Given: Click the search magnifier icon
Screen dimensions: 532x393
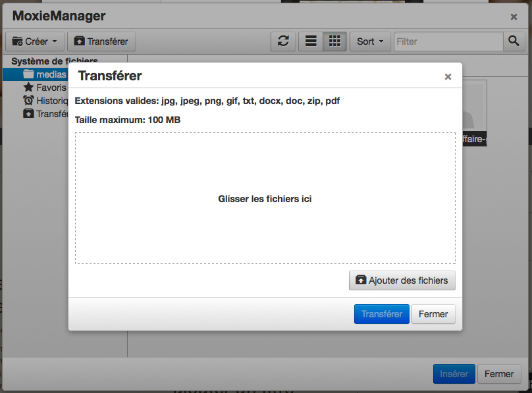Looking at the screenshot, I should click(514, 41).
